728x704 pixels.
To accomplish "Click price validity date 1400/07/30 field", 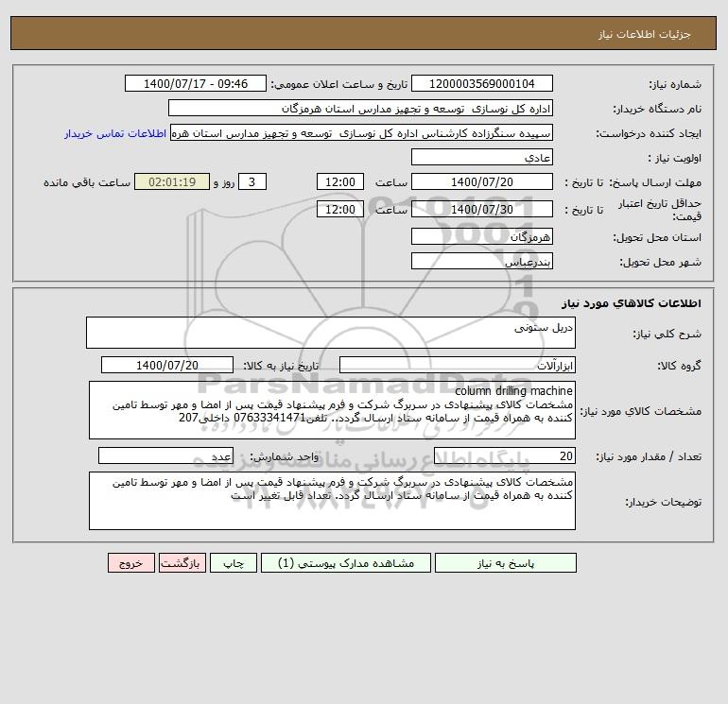I will (x=482, y=209).
